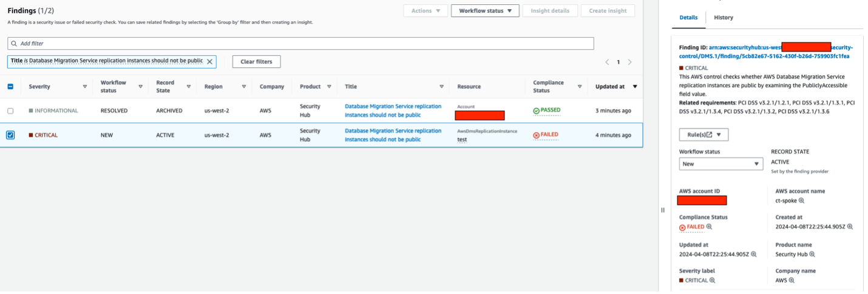Switch to the Details tab
868x294 pixels.
click(x=688, y=18)
